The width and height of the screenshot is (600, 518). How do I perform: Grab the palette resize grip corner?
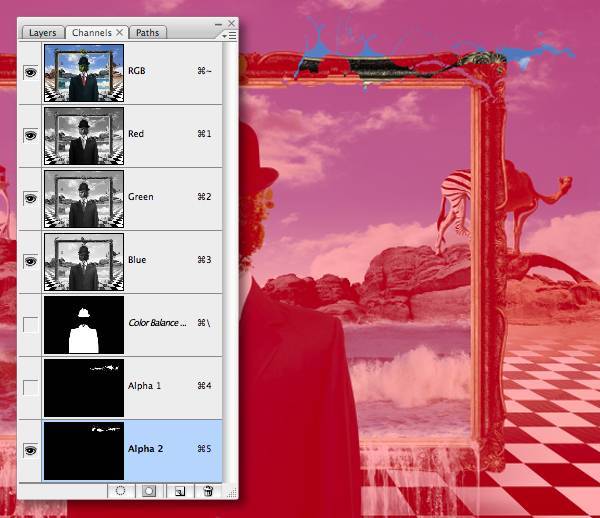(x=232, y=493)
